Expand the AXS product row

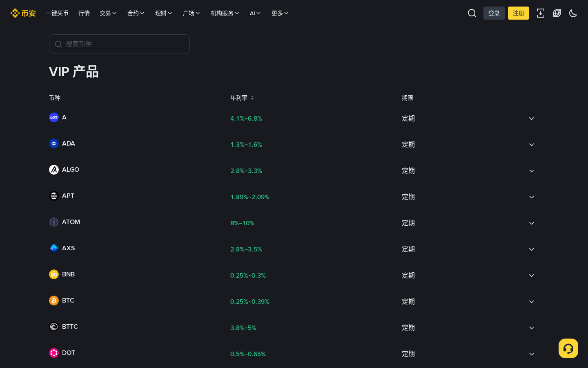(532, 249)
